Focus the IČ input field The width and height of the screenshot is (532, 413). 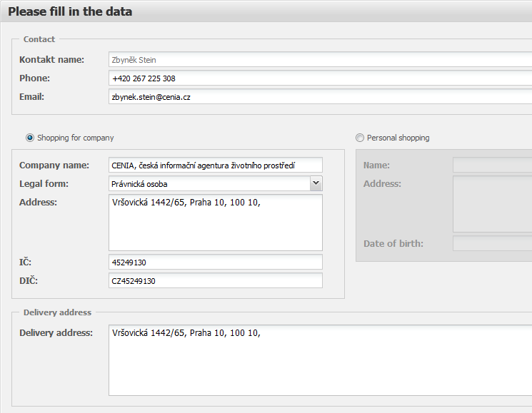pyautogui.click(x=216, y=262)
